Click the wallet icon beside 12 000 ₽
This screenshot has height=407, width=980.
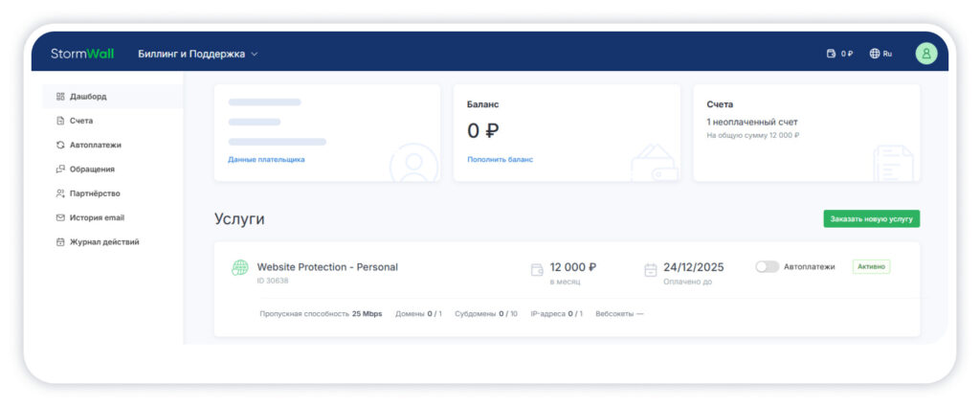click(537, 270)
